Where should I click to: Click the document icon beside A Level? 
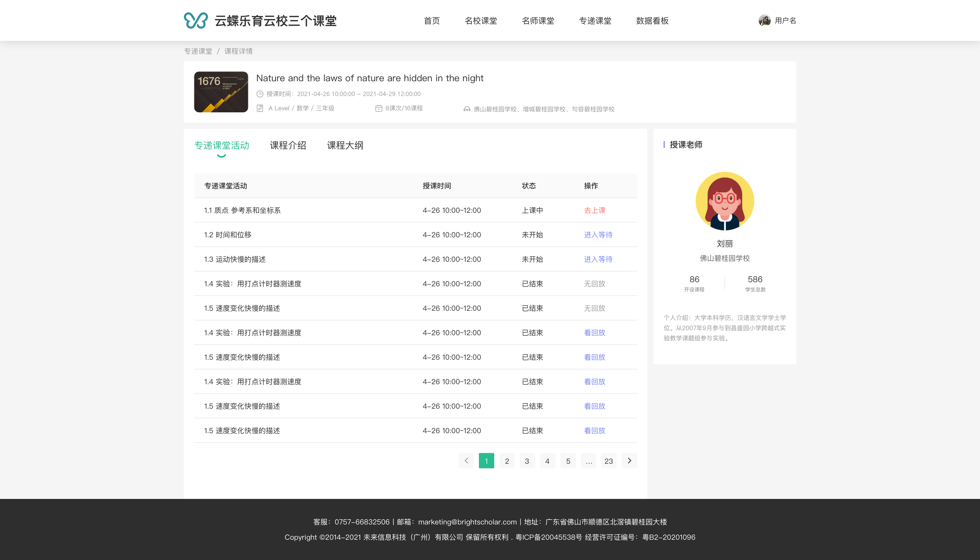pyautogui.click(x=260, y=108)
